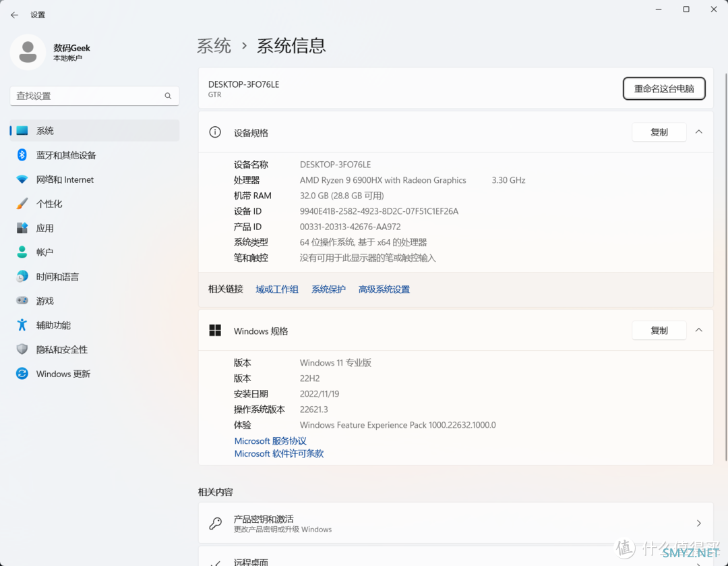Click device ID 9940E41B-2582-4923-8D2C-07F51C1EF26A
This screenshot has height=566, width=728.
point(379,211)
